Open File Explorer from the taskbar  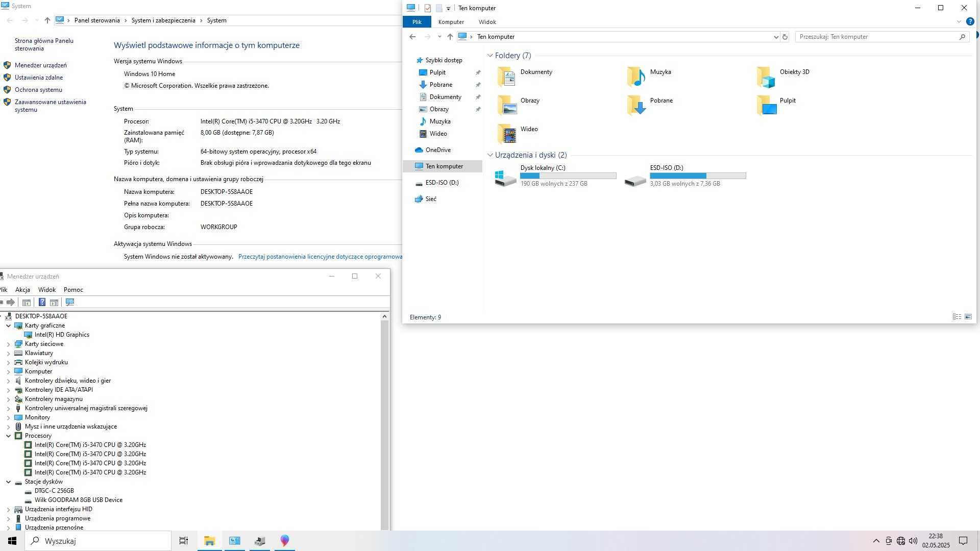pos(209,541)
